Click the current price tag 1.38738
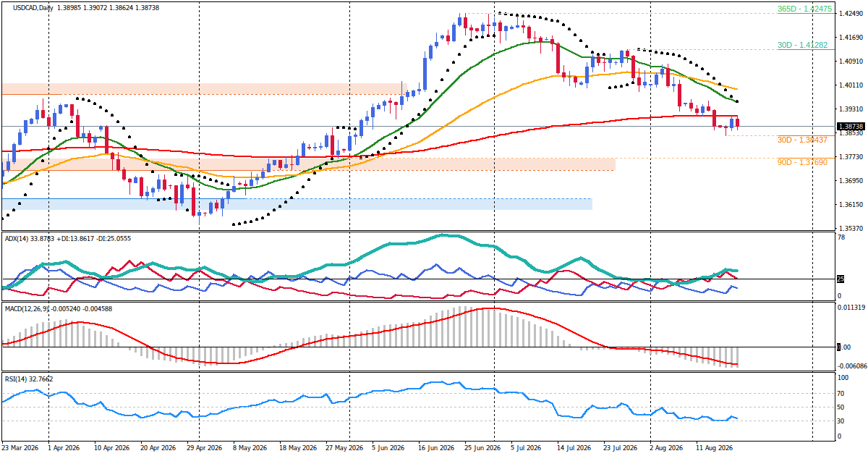 pyautogui.click(x=851, y=127)
